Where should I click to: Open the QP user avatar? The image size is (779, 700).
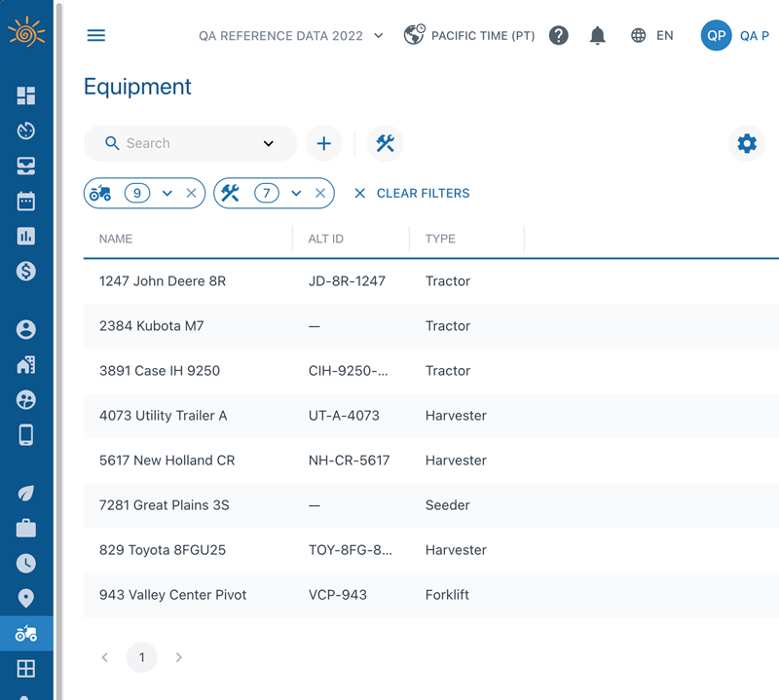[x=716, y=35]
